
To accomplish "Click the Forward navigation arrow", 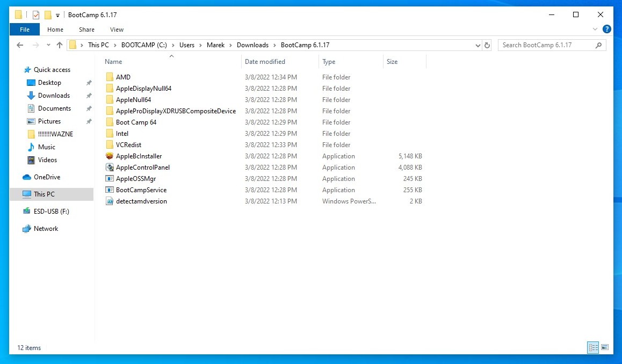I will click(35, 45).
